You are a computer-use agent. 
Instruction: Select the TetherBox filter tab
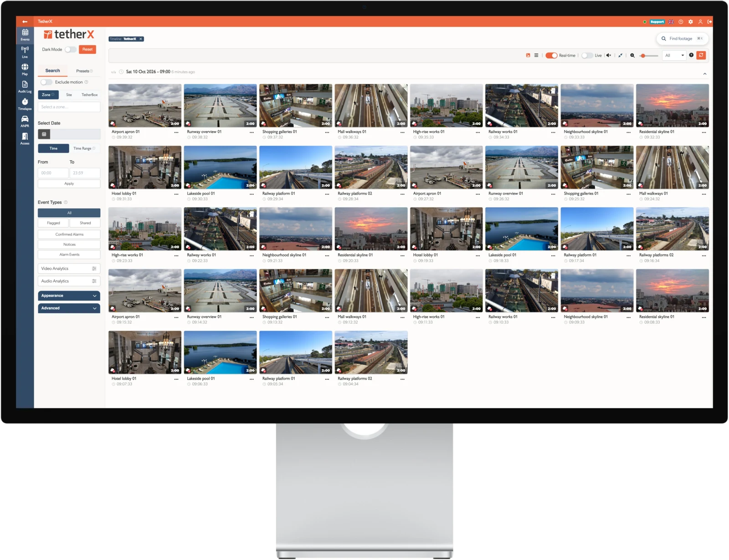tap(89, 95)
